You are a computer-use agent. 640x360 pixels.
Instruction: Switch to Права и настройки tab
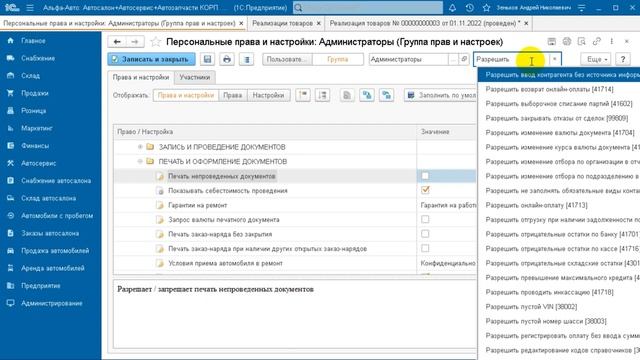(141, 77)
